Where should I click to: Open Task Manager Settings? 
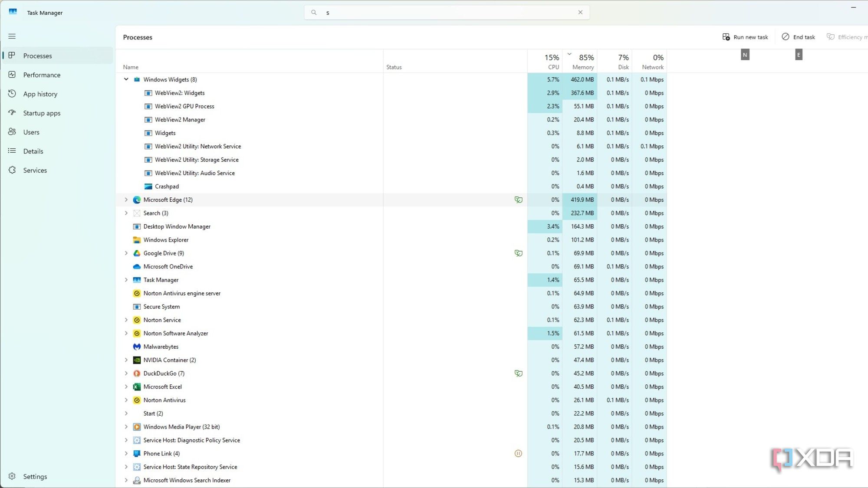34,476
